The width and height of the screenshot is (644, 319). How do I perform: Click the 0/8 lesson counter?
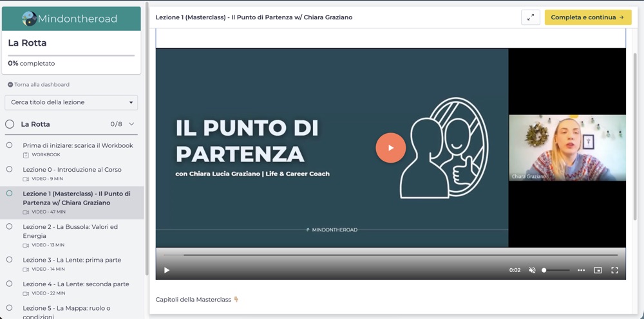[x=116, y=124]
